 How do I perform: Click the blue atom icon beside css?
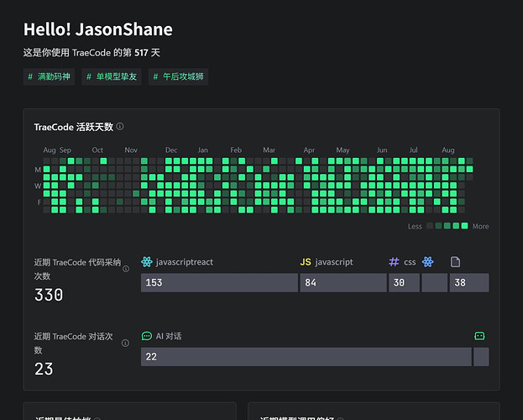coord(427,262)
